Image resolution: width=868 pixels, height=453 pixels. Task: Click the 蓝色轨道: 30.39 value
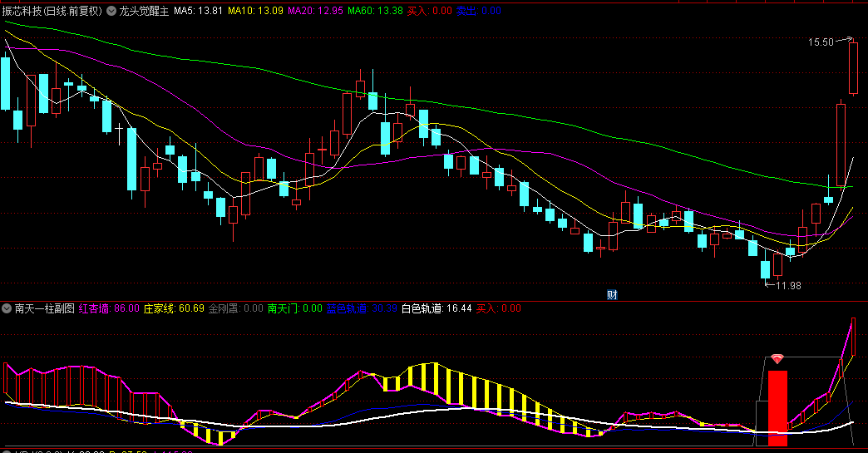362,308
